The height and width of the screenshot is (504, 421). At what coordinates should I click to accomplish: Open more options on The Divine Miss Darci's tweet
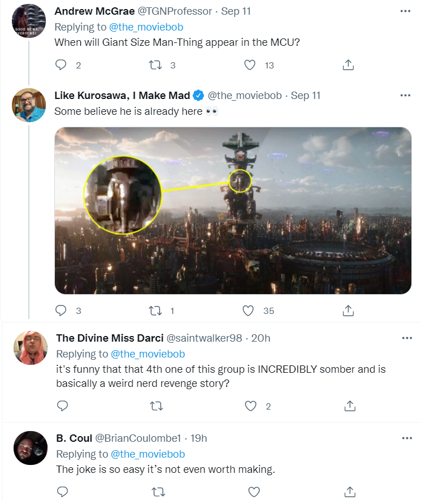pyautogui.click(x=406, y=338)
